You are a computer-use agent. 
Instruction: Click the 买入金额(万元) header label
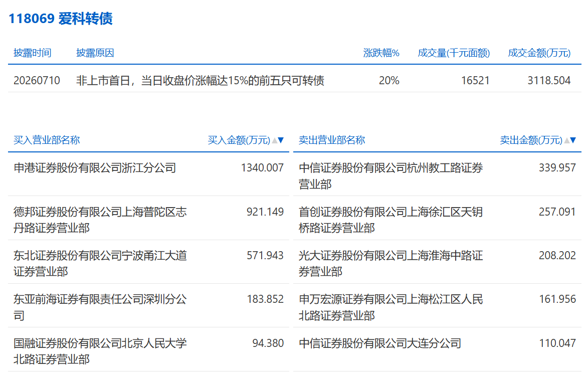click(239, 140)
